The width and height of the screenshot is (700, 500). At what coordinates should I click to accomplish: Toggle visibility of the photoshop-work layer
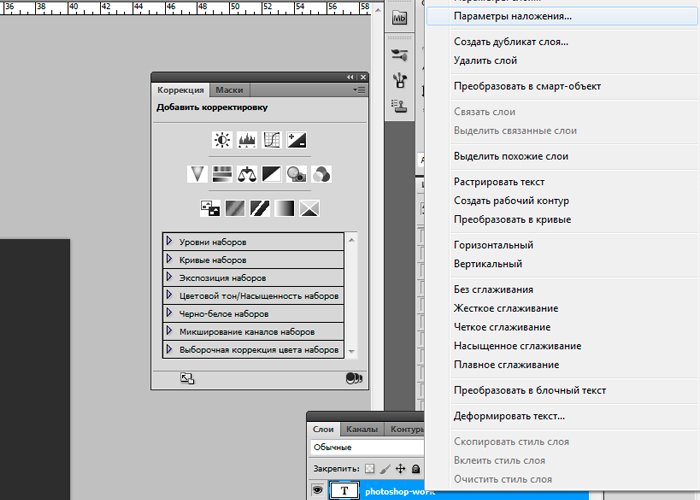pos(317,490)
